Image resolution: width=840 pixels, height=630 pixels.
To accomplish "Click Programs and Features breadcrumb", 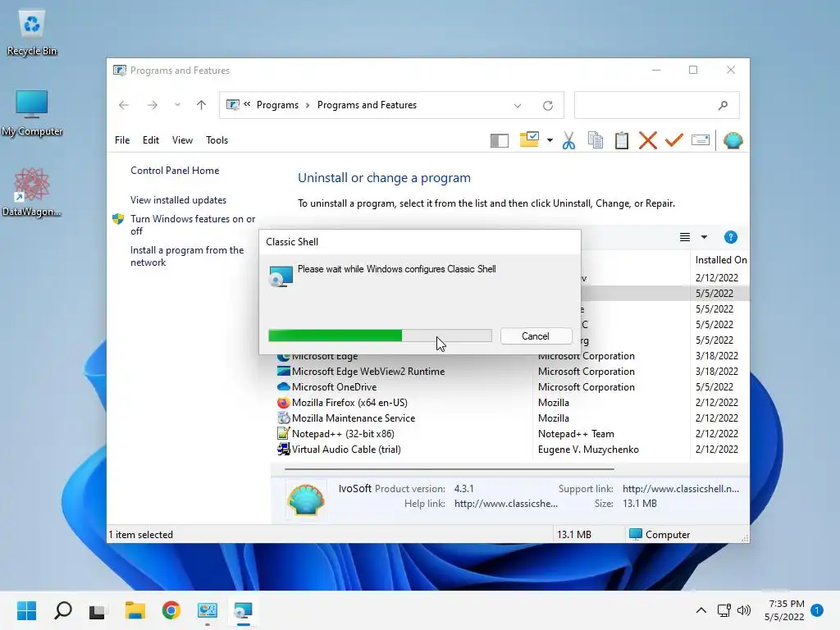I will click(x=367, y=105).
